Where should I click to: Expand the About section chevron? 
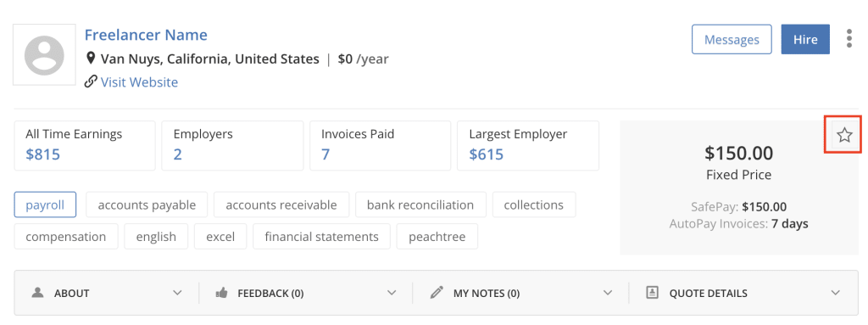[177, 293]
